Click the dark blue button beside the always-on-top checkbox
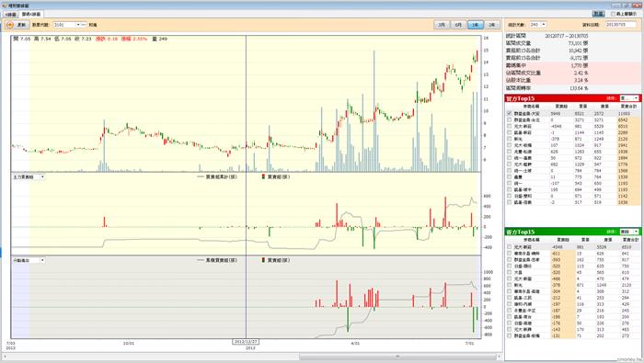Viewport: 644px width, 363px height. (x=598, y=14)
